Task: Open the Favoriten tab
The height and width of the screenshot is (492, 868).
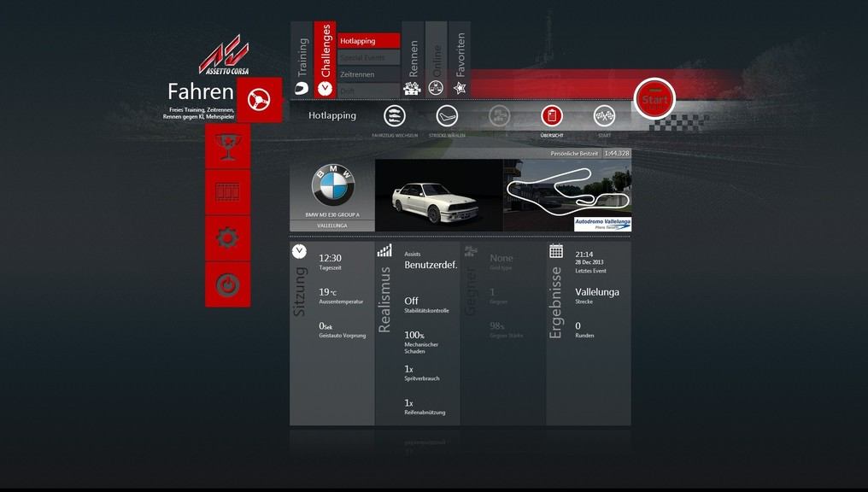Action: (x=460, y=60)
